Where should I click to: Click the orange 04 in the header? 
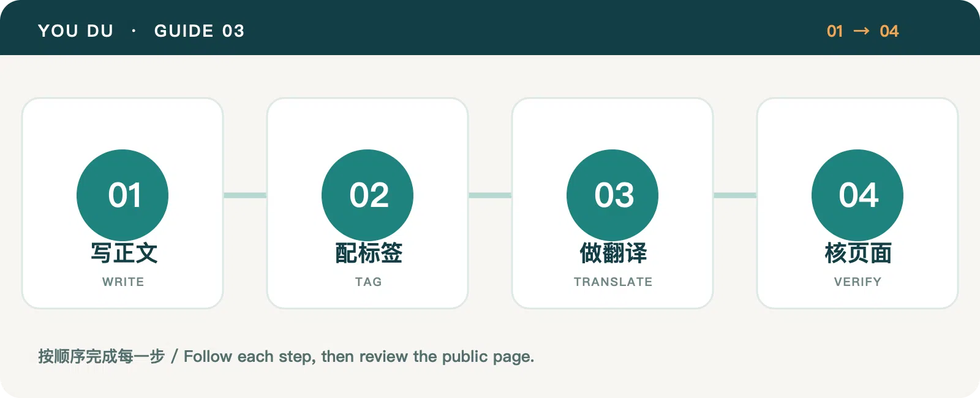[889, 31]
